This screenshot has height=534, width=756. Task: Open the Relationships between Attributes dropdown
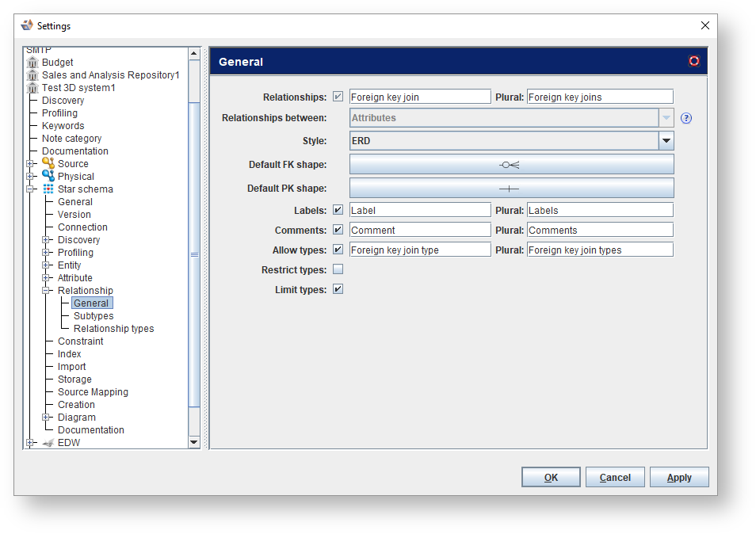click(666, 118)
